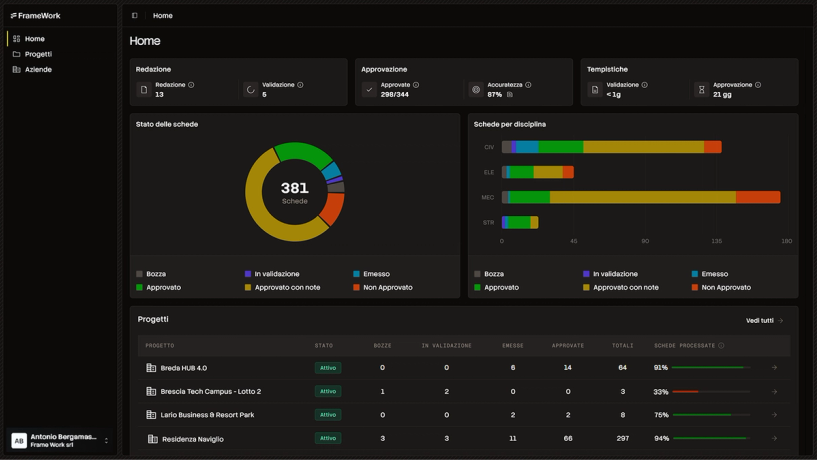Toggle In validazione in Schede per disciplina legend
The width and height of the screenshot is (817, 460).
coord(610,274)
